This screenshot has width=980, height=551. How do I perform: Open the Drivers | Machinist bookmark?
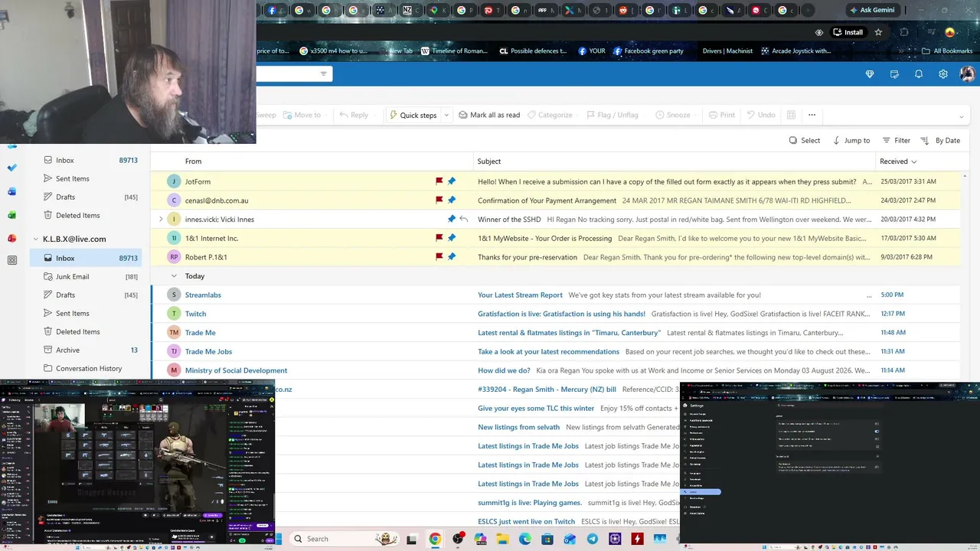(x=727, y=51)
